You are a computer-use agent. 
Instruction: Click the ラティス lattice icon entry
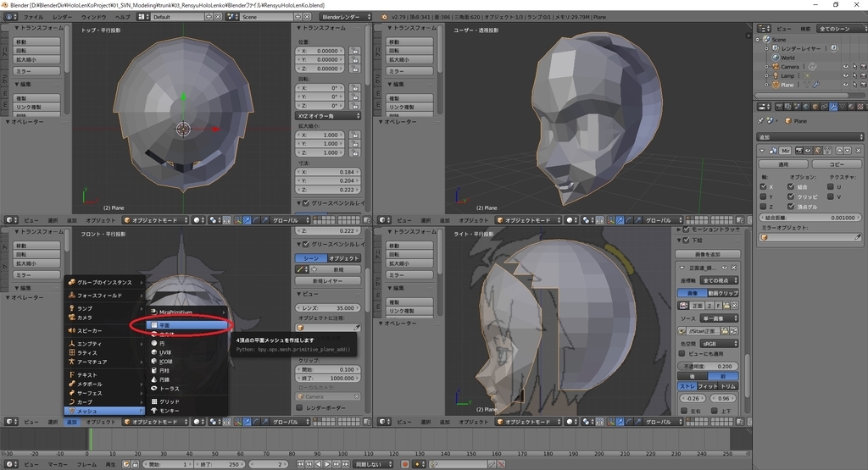72,353
